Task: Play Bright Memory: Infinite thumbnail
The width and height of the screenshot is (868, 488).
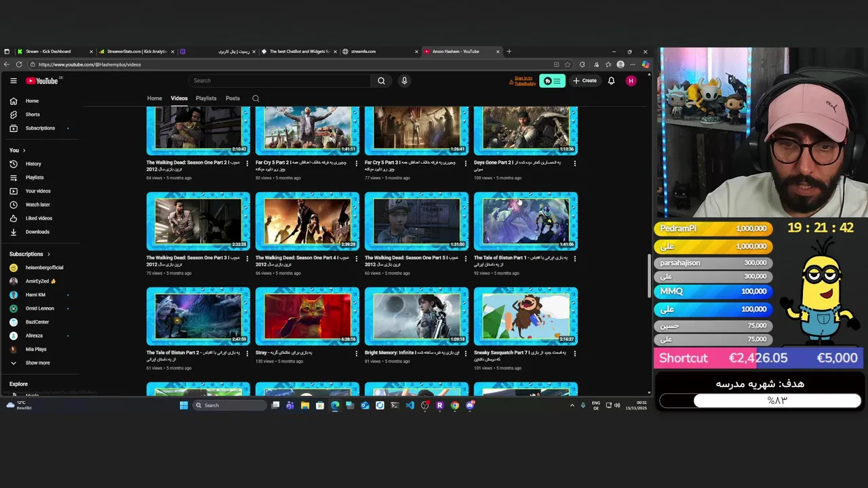Action: click(416, 317)
